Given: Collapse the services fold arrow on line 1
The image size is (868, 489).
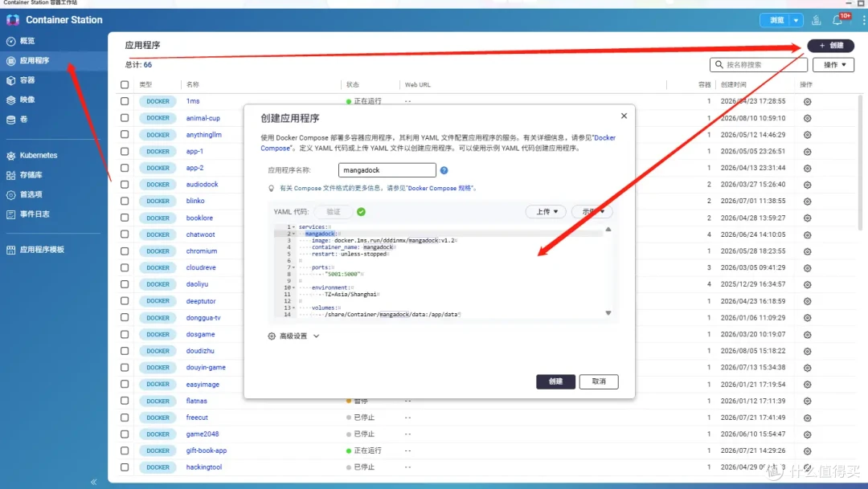Looking at the screenshot, I should coord(294,227).
